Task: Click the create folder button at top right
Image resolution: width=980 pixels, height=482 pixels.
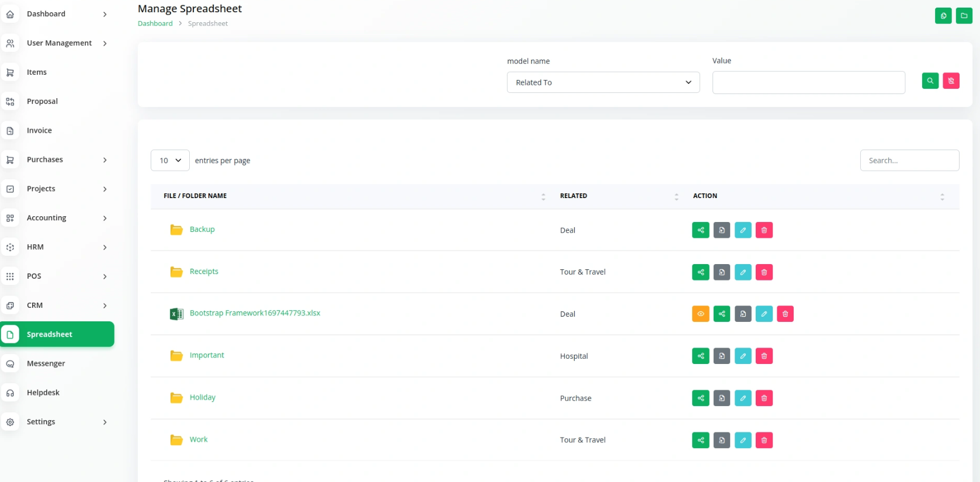Action: tap(964, 16)
